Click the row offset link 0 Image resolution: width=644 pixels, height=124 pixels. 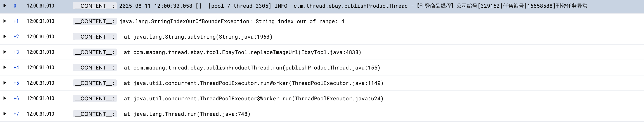click(15, 6)
